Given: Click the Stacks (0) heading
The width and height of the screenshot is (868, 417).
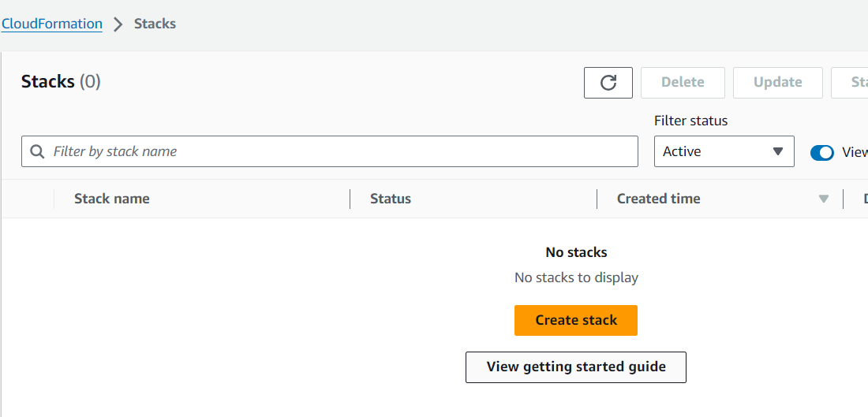Looking at the screenshot, I should (61, 82).
